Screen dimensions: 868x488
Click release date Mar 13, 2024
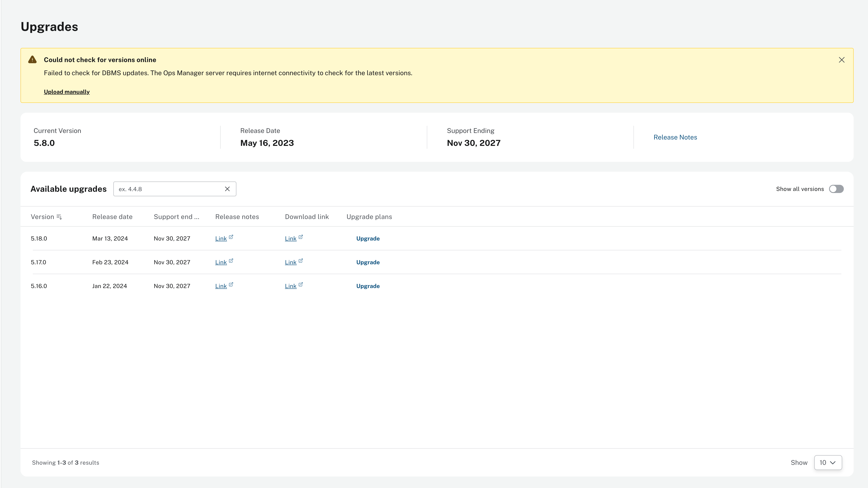pyautogui.click(x=110, y=238)
